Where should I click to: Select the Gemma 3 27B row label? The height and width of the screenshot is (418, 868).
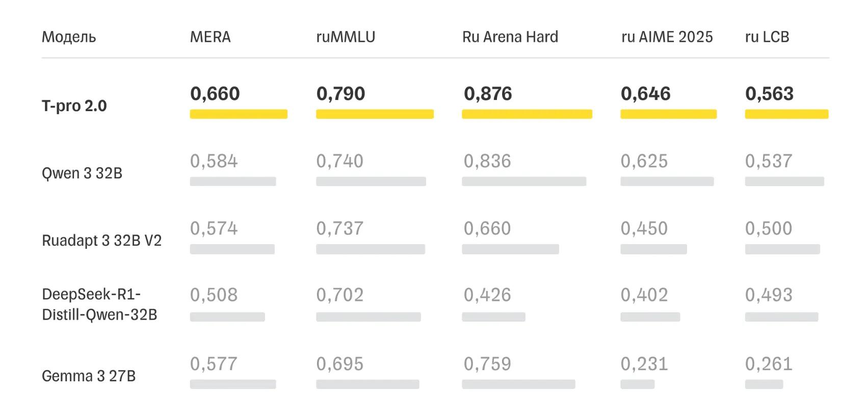[89, 376]
